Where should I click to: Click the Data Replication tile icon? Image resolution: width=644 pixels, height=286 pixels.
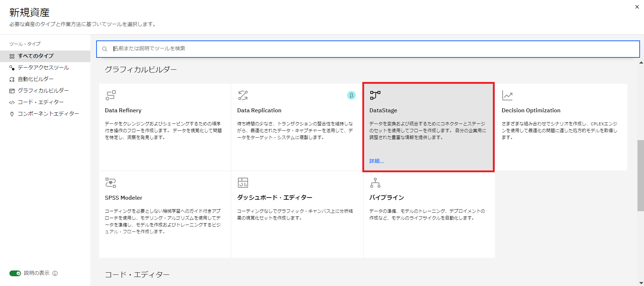pyautogui.click(x=243, y=95)
